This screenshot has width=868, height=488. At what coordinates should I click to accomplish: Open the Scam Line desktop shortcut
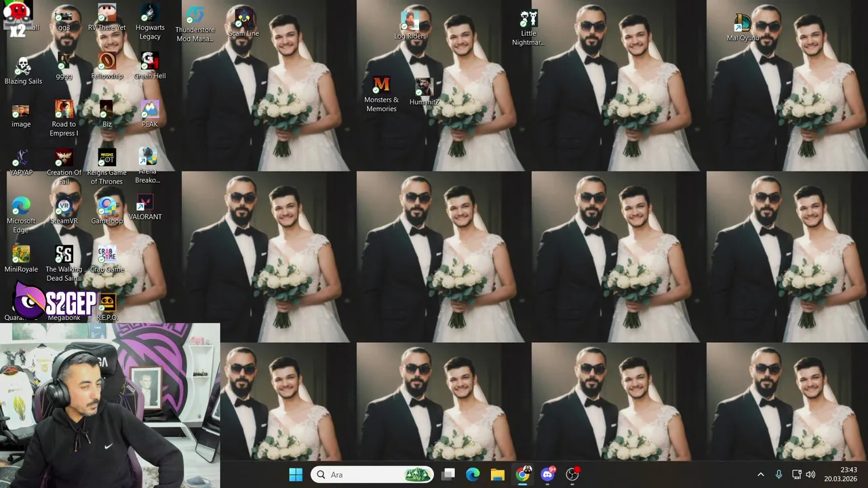(x=243, y=22)
